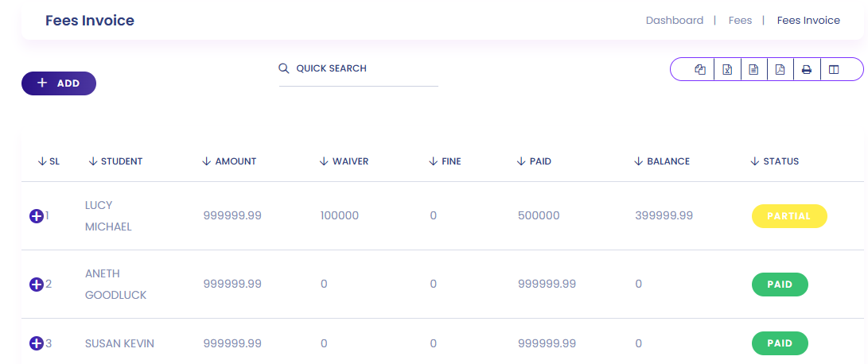This screenshot has width=868, height=364.
Task: Click the copy to clipboard icon
Action: [700, 70]
